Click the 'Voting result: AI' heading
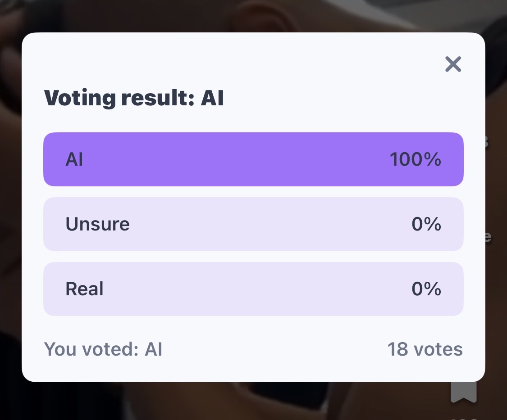Viewport: 507px width, 420px height. [x=134, y=98]
